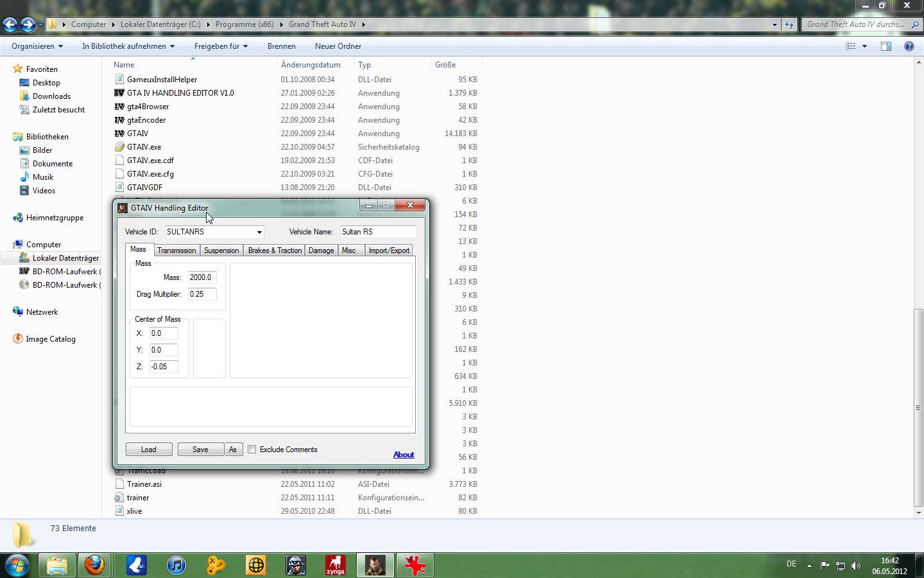Viewport: 924px width, 578px height.
Task: Open the red splatter taskbar icon
Action: coord(415,565)
